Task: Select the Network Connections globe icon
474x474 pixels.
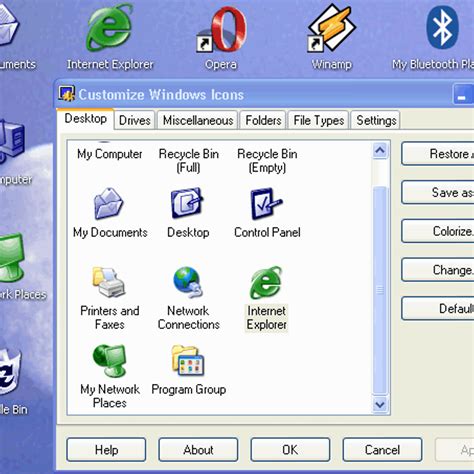Action: pos(188,282)
